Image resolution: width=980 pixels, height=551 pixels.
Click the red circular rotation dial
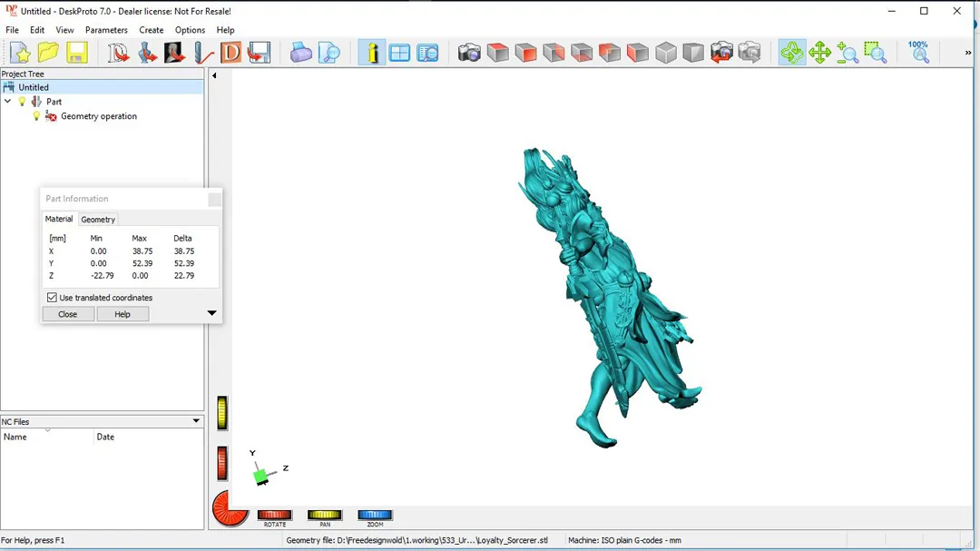pyautogui.click(x=230, y=507)
